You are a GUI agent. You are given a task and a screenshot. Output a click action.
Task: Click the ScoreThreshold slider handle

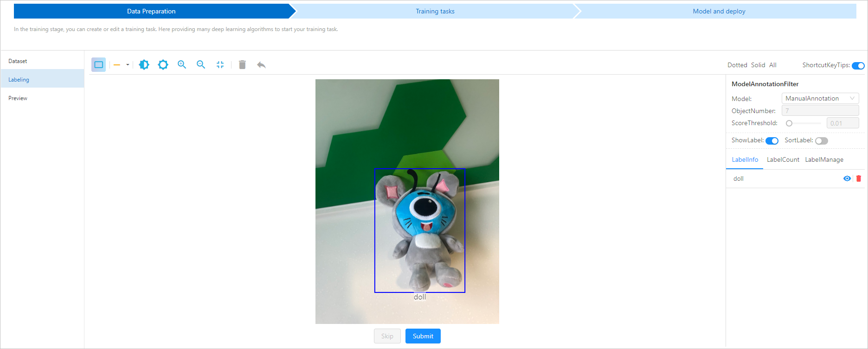pos(789,123)
